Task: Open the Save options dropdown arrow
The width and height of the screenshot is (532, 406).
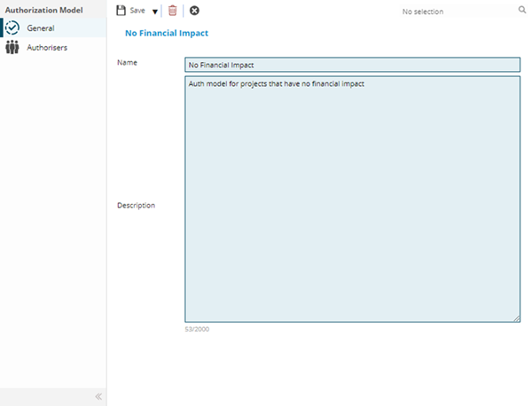Action: pyautogui.click(x=154, y=12)
